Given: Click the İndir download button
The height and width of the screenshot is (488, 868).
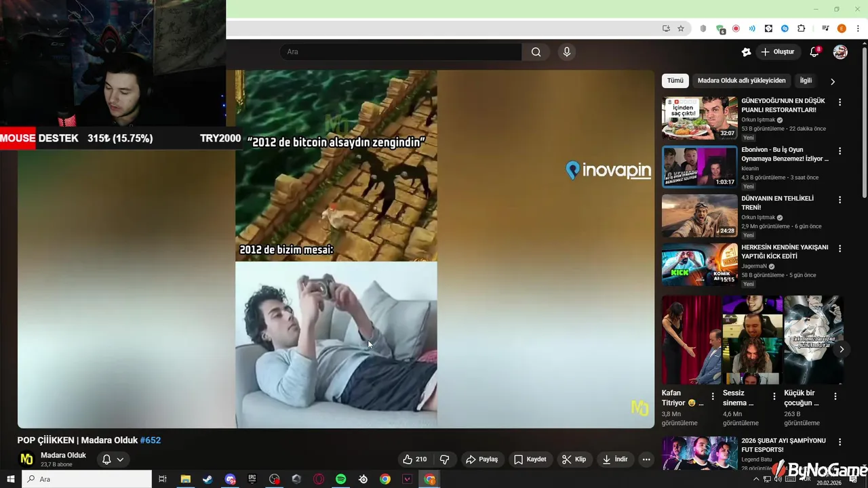Looking at the screenshot, I should tap(615, 460).
